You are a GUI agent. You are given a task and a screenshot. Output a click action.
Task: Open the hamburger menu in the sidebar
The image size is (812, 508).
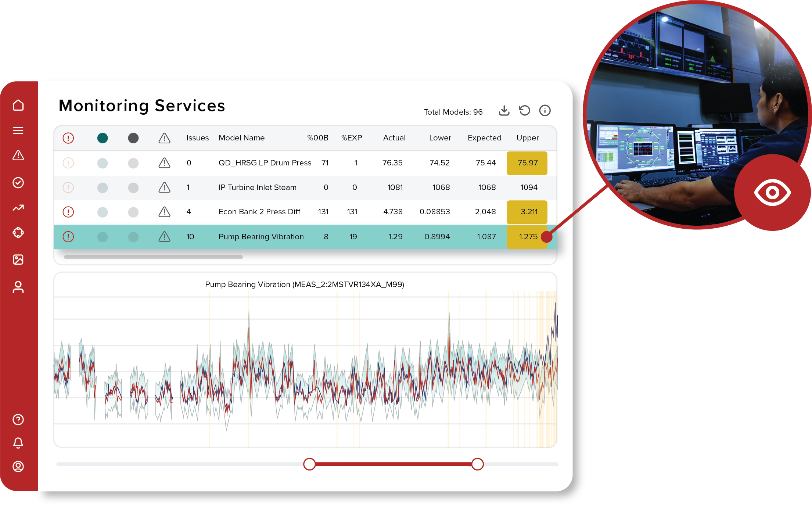pos(18,130)
